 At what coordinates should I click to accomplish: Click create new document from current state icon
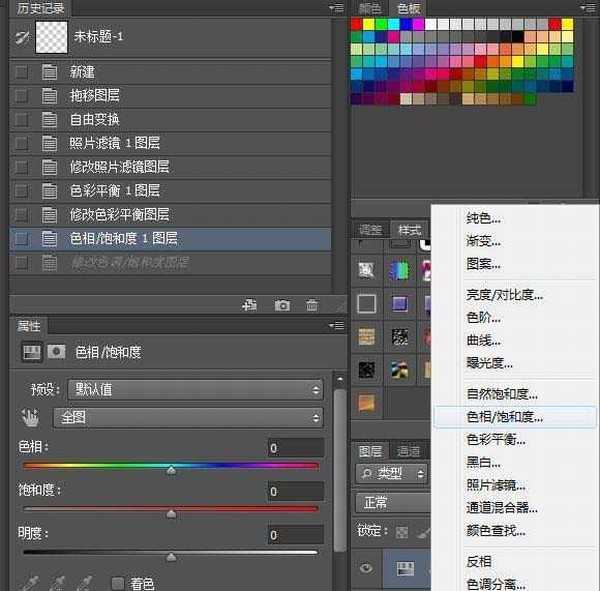251,305
